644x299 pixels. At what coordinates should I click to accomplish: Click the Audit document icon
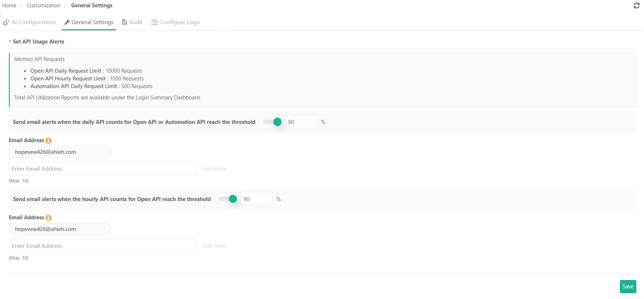point(124,22)
